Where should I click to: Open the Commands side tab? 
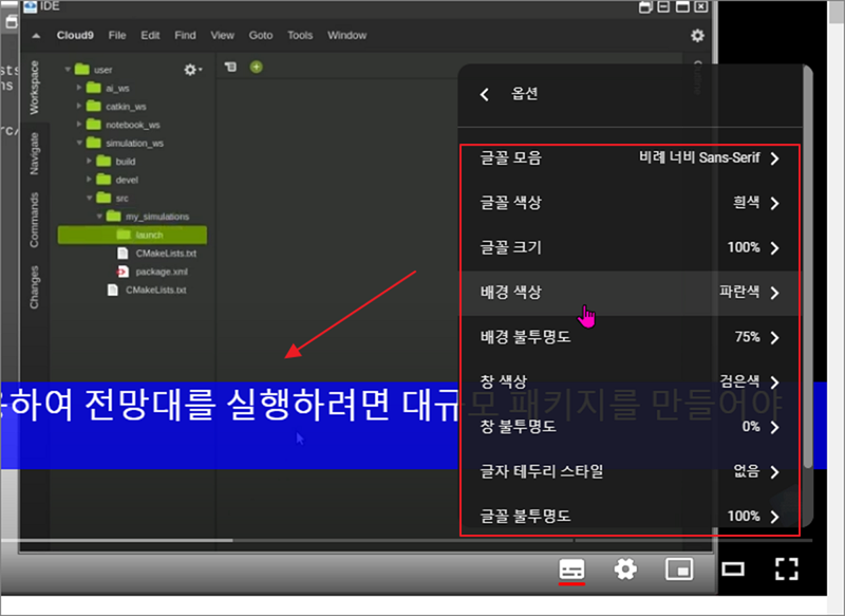tap(34, 220)
